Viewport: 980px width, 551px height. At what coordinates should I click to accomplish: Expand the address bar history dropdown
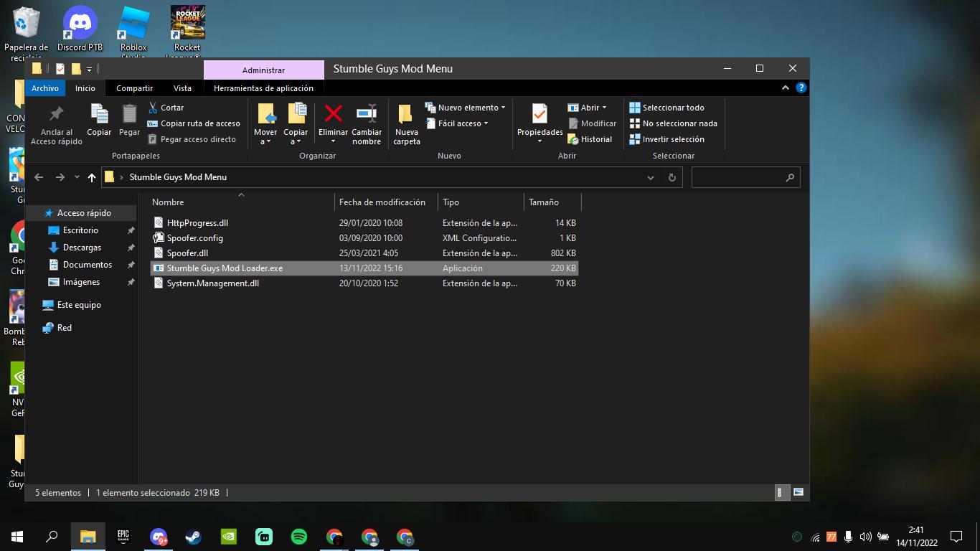(651, 178)
